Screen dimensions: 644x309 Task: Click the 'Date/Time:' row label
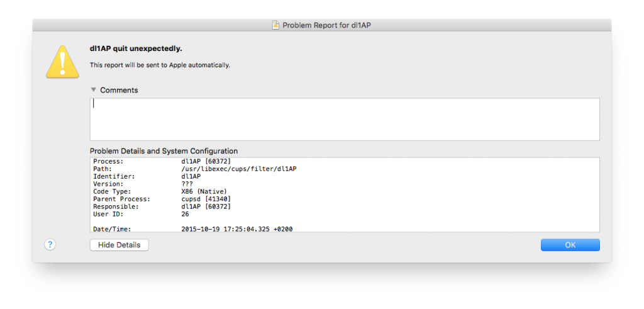(112, 229)
